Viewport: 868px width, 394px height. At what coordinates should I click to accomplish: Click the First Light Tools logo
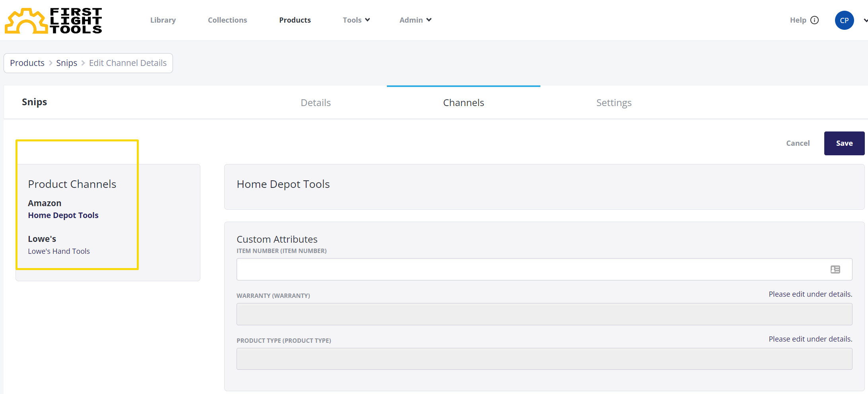[x=53, y=20]
